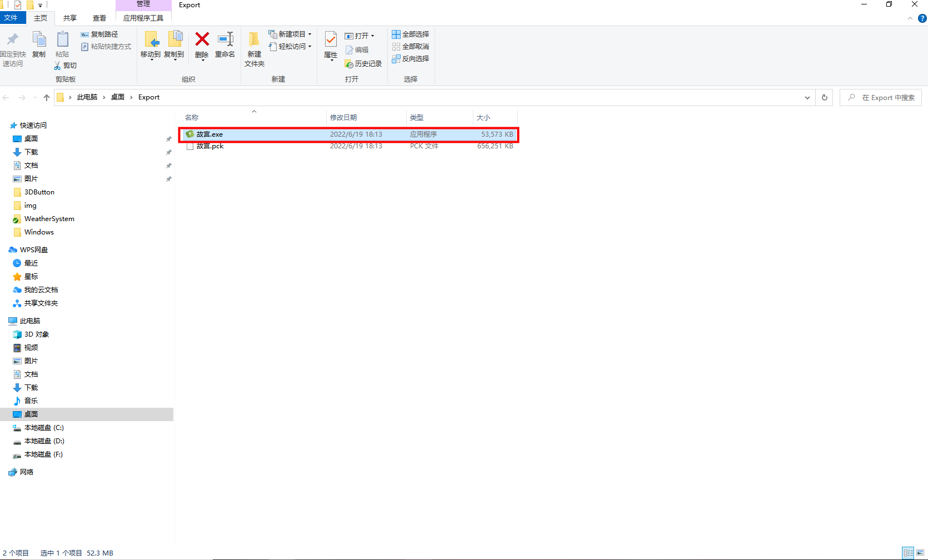
Task: Click Select all (全部选择)
Action: 411,34
